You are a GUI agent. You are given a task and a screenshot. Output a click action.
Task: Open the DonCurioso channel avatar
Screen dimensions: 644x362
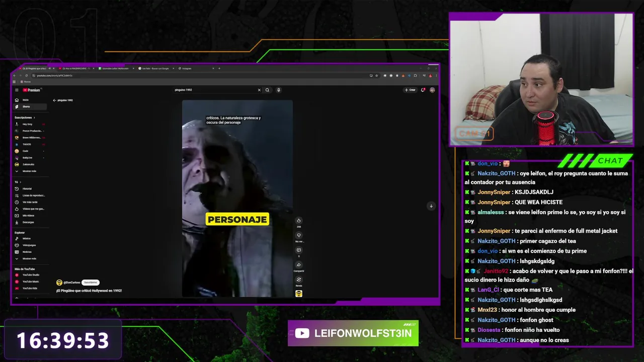(59, 283)
